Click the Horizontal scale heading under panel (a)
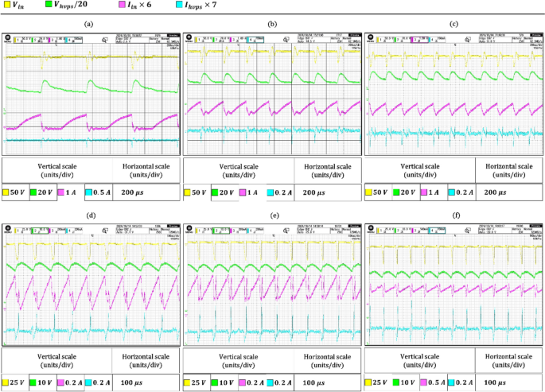The height and width of the screenshot is (392, 545). [x=146, y=170]
